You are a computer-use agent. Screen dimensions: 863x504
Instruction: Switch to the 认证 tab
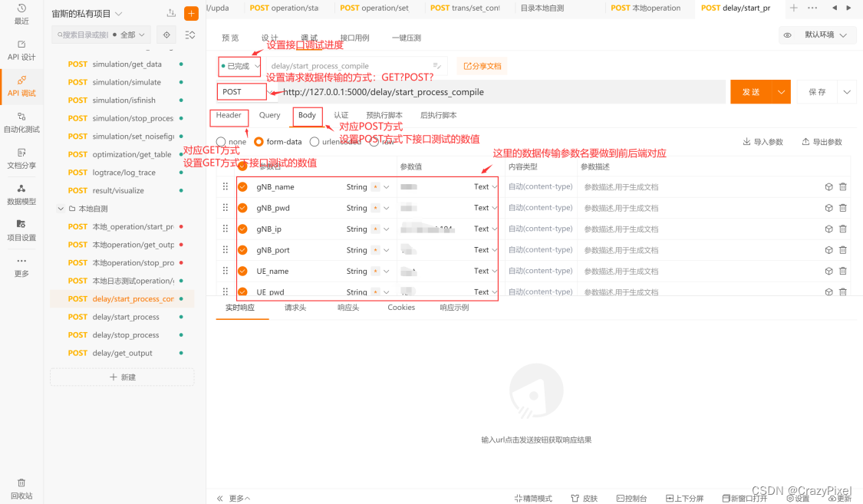[341, 115]
